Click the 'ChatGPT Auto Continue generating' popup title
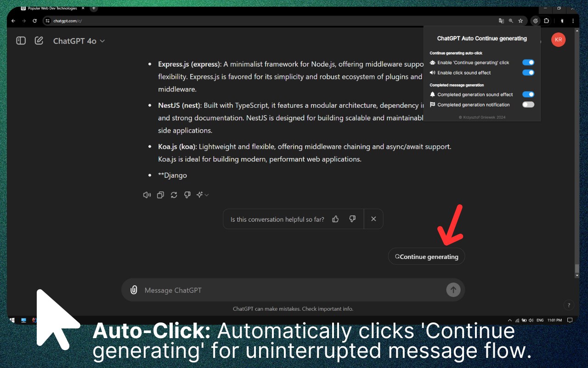Screen dimensions: 588x368 [x=482, y=39]
